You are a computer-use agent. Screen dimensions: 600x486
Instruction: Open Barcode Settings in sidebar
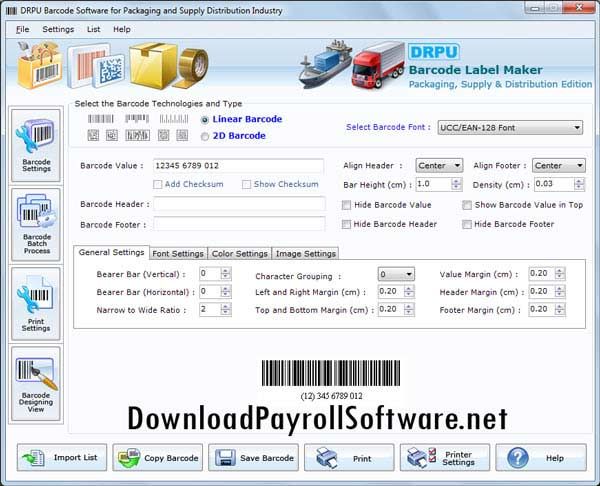click(36, 145)
